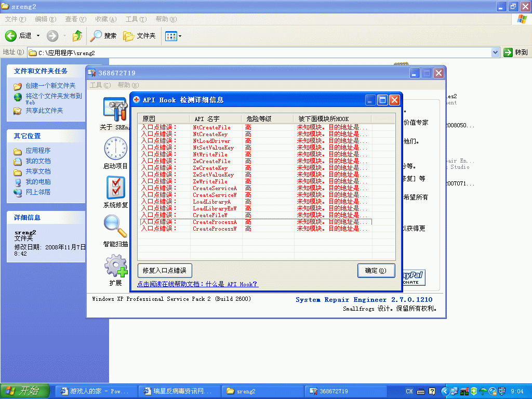Switch to 瑞星反病毒资讯网 taskbar window
The width and height of the screenshot is (532, 399).
pos(179,391)
